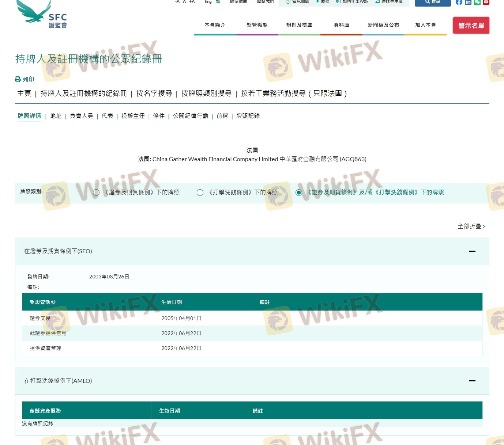Open the 表格 forms download link

point(323,2)
